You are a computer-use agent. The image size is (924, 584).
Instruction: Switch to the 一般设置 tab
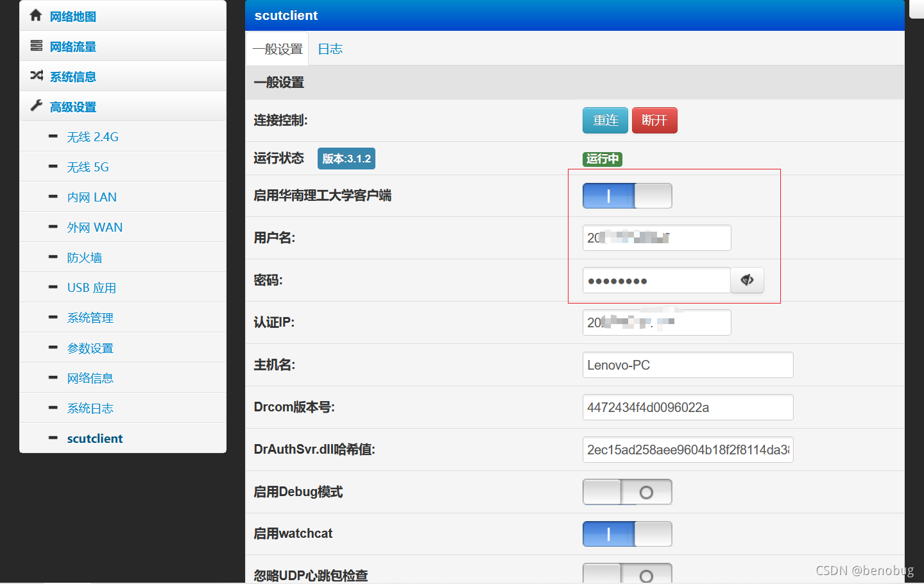click(277, 49)
